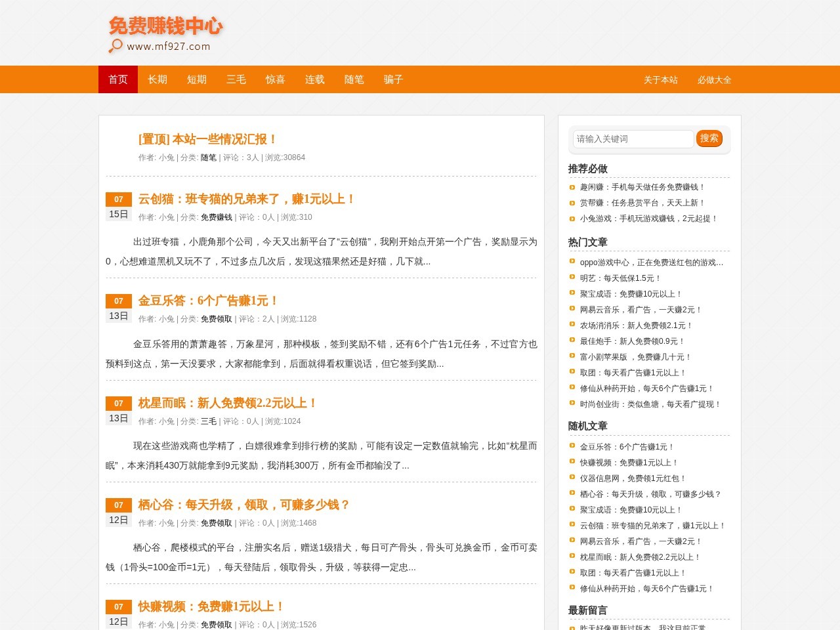This screenshot has width=840, height=630.
Task: Open hot article 时尚创业街：类似鱼塘
Action: pyautogui.click(x=650, y=404)
